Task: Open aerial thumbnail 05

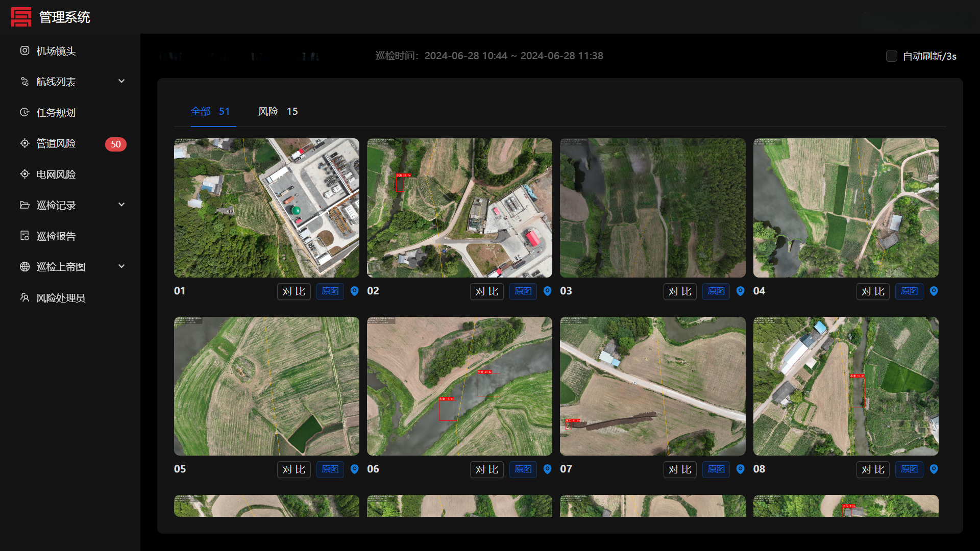Action: (x=266, y=386)
